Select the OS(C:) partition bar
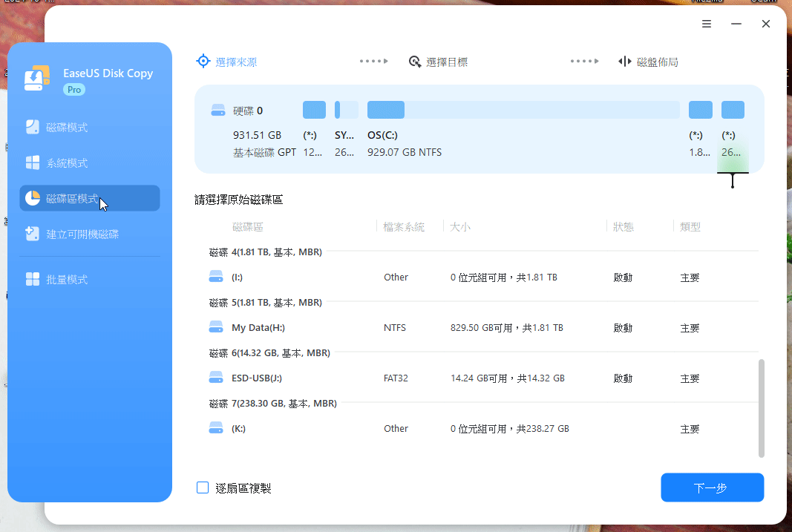Image resolution: width=792 pixels, height=532 pixels. (523, 110)
